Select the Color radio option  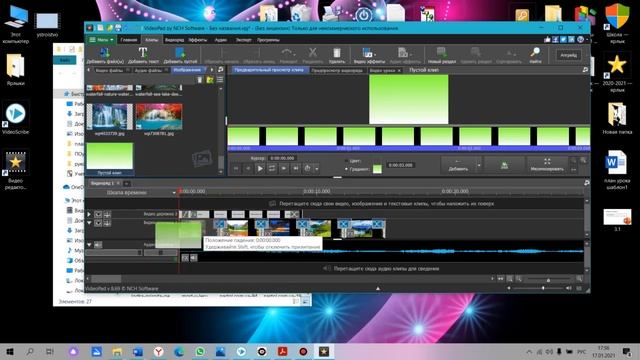coord(347,161)
